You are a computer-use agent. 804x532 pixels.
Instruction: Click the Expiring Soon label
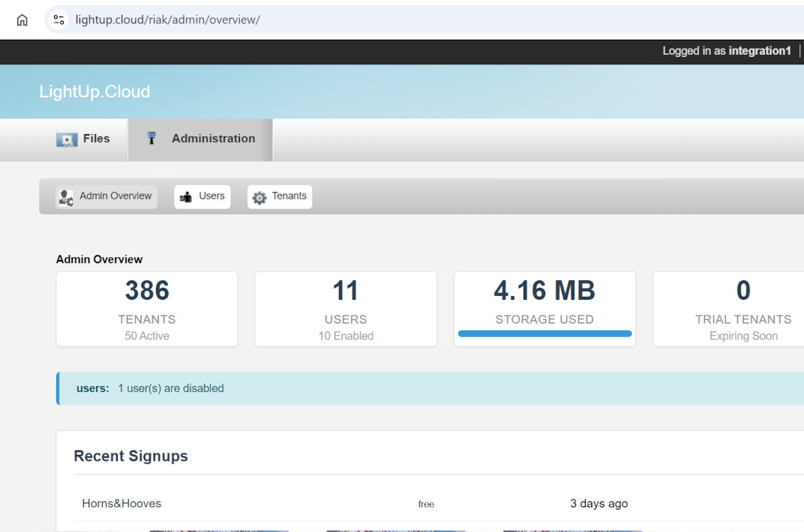click(743, 336)
